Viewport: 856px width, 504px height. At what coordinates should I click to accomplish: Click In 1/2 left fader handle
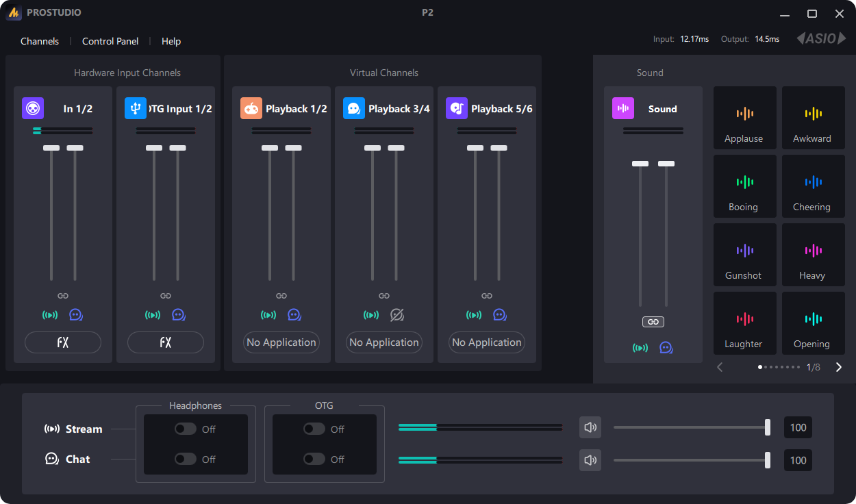pos(51,148)
